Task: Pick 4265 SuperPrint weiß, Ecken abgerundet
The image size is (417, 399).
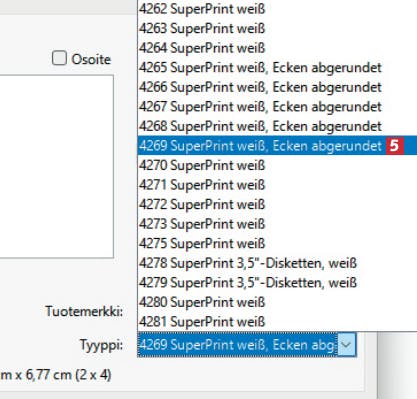Action: coord(277,68)
